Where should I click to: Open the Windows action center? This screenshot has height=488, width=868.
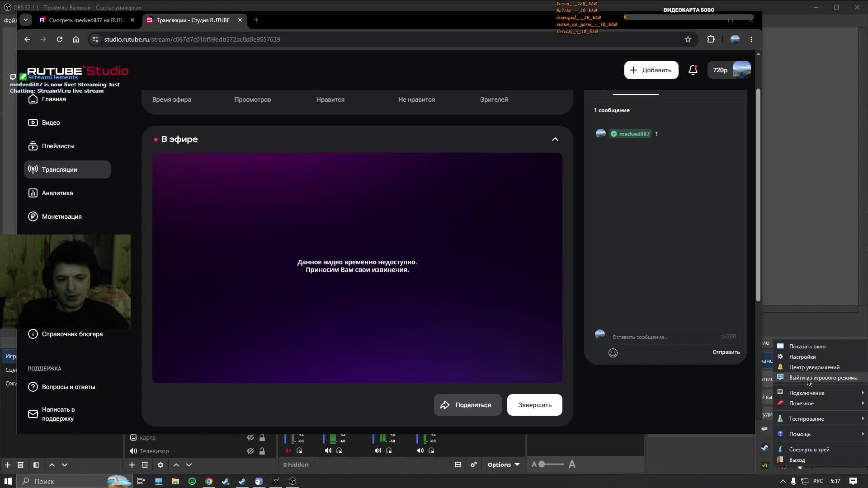[853, 481]
